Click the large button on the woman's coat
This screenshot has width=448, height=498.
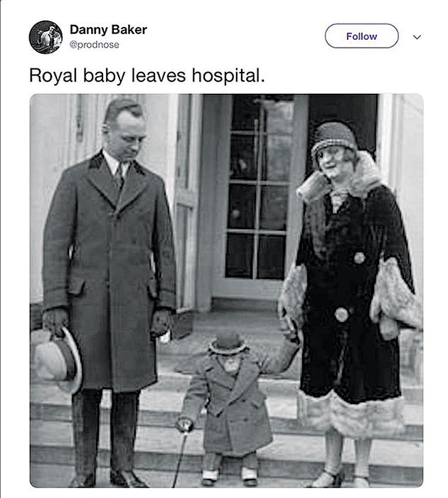tap(342, 314)
